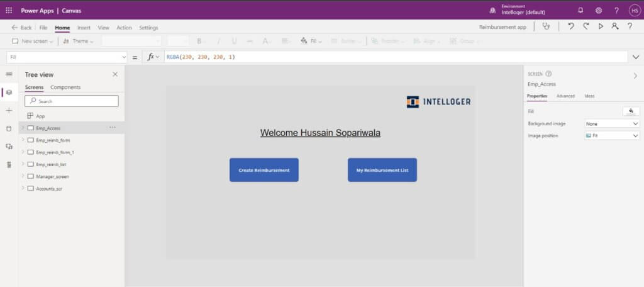Screen dimensions: 644x287
Task: Open the Insert menu
Action: (x=84, y=28)
